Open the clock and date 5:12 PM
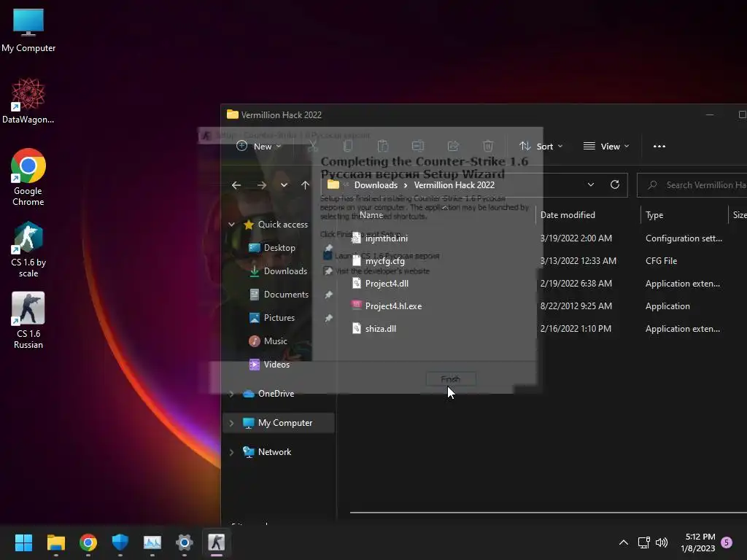The width and height of the screenshot is (747, 560). (698, 542)
